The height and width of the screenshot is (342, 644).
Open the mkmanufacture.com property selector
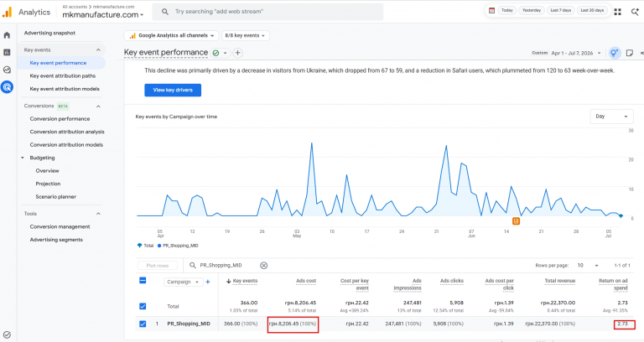click(102, 15)
